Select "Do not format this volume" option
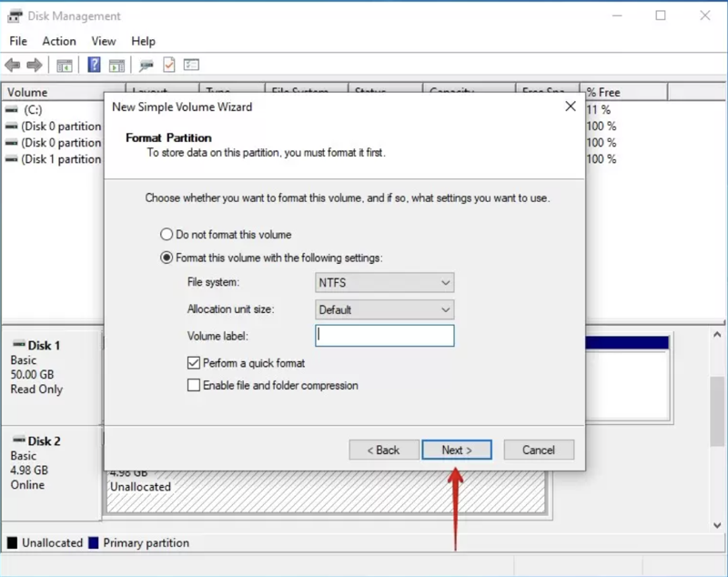Viewport: 728px width, 577px height. [x=167, y=234]
